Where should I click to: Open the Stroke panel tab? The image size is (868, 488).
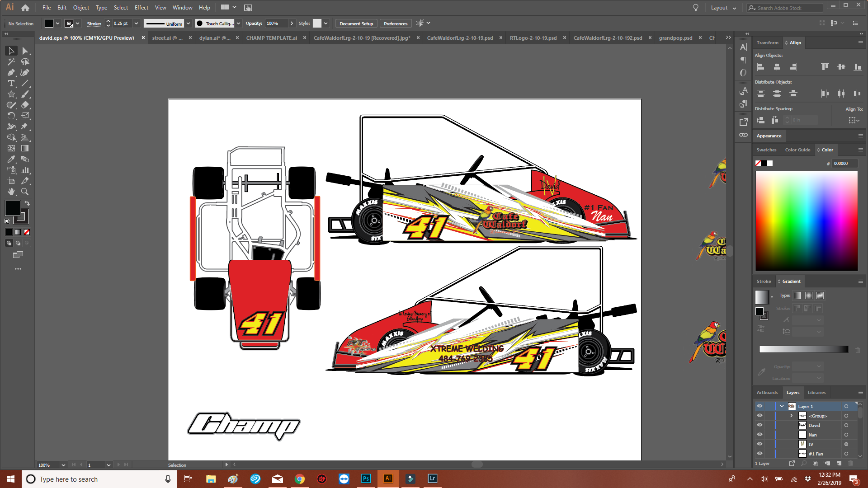coord(764,282)
